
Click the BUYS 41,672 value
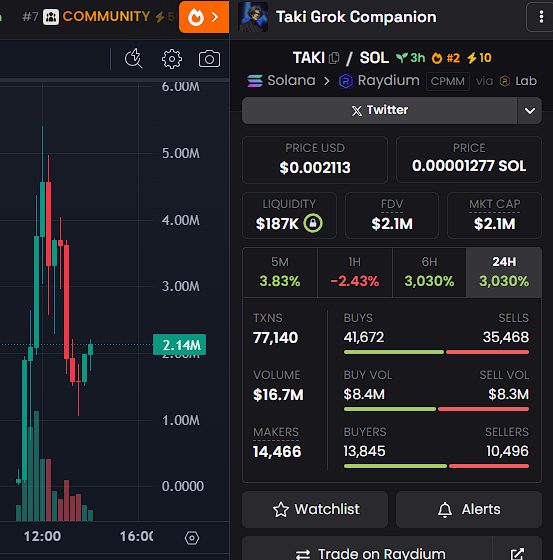364,337
